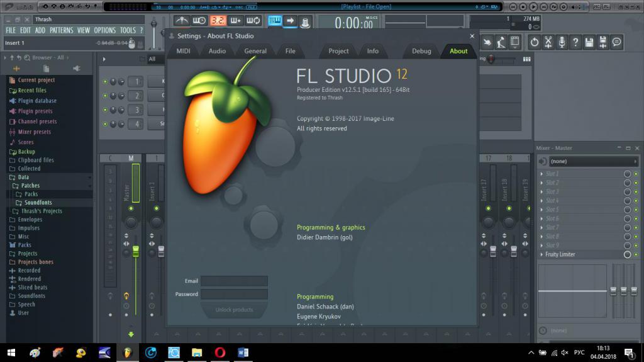Click the browser snapshot file icon
Screen dimensions: 644x362
coord(47,68)
